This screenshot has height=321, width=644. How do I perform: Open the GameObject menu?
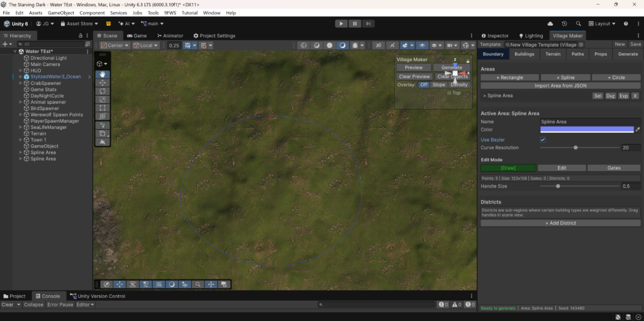(x=61, y=13)
